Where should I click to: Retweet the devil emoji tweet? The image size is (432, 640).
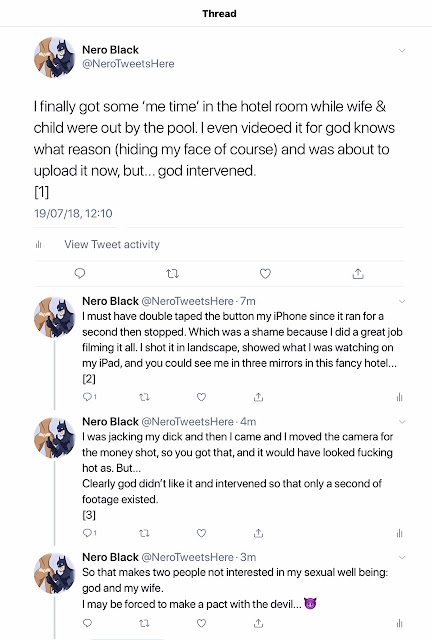(144, 623)
